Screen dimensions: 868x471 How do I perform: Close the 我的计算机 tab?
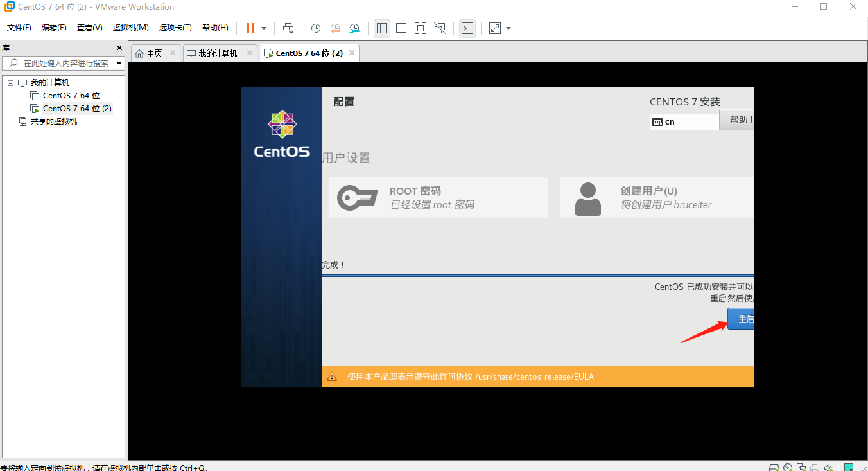(250, 53)
